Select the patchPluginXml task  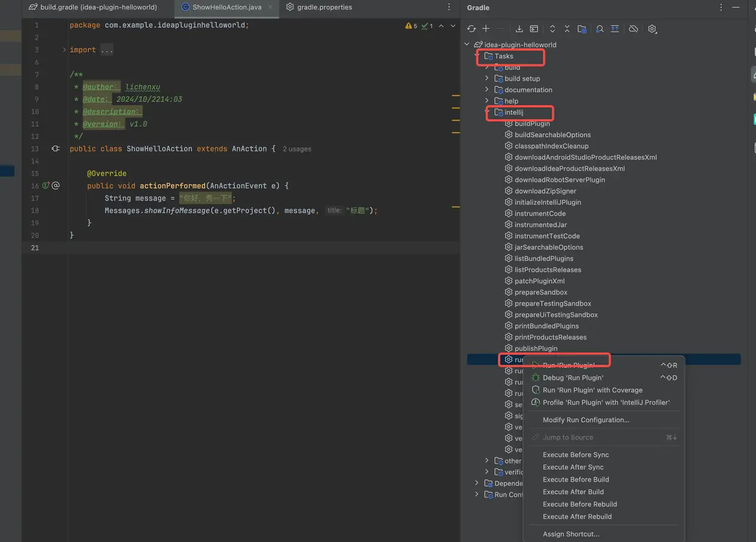(539, 281)
